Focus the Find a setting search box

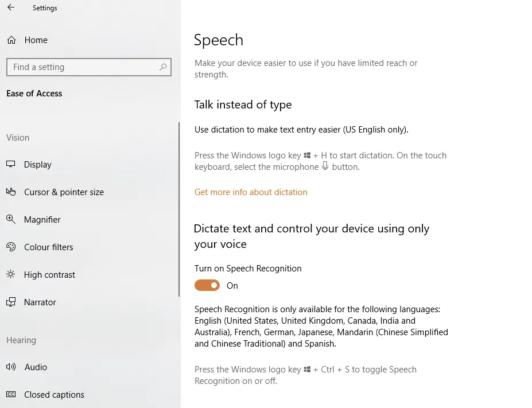pos(89,67)
